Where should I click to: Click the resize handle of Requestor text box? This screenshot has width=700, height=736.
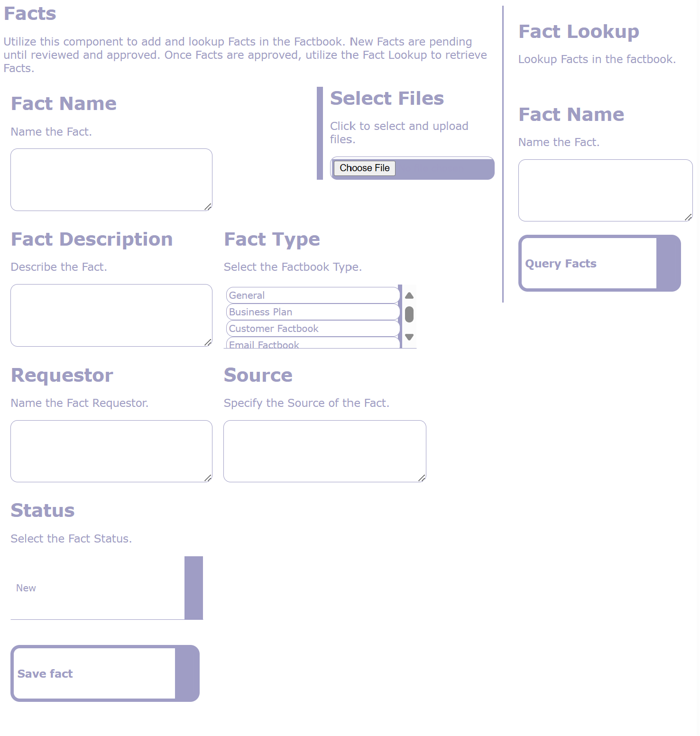click(208, 478)
